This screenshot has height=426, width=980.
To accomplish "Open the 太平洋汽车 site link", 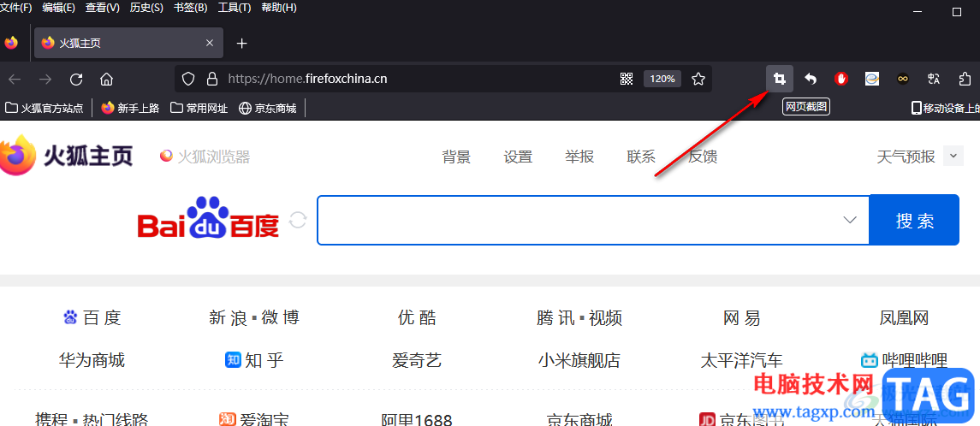I will pos(742,360).
